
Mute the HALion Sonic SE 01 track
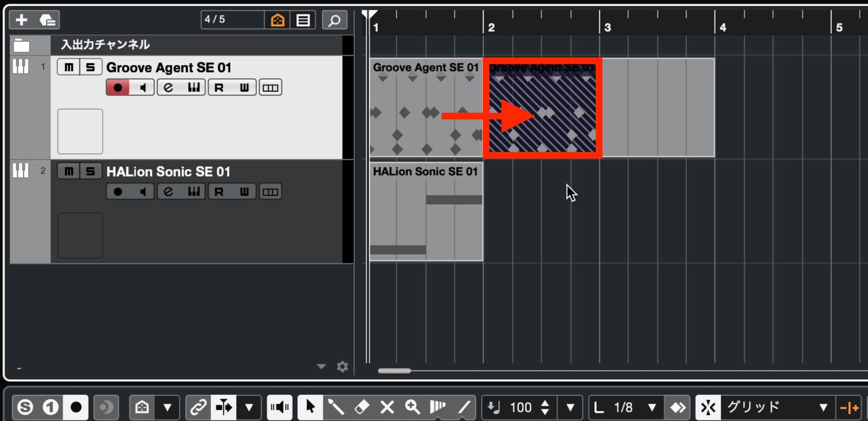coord(69,171)
